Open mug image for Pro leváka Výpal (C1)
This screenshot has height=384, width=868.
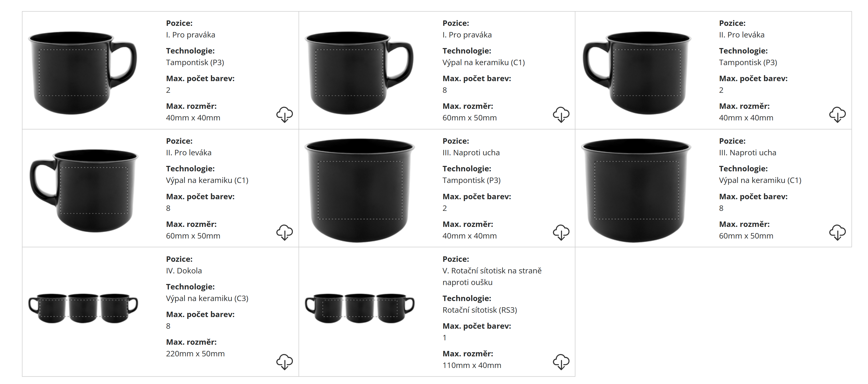(84, 190)
